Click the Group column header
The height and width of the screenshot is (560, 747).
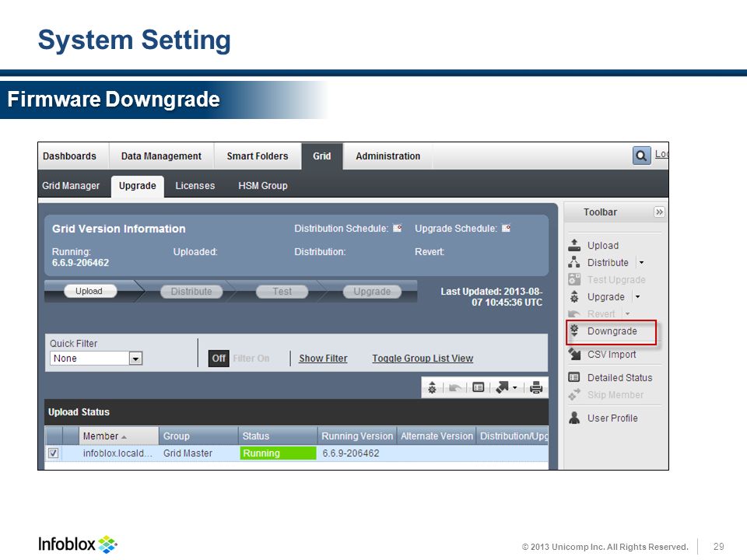tap(198, 436)
